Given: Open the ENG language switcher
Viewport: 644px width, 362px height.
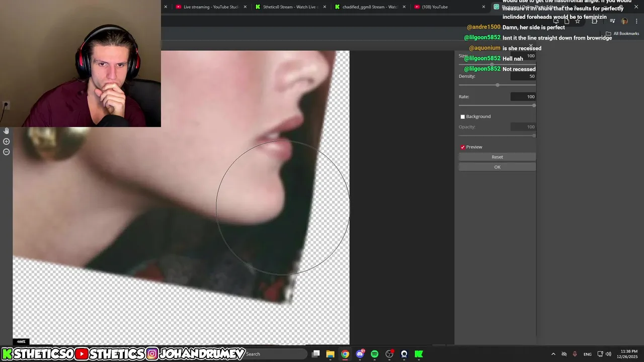Looking at the screenshot, I should (x=587, y=354).
